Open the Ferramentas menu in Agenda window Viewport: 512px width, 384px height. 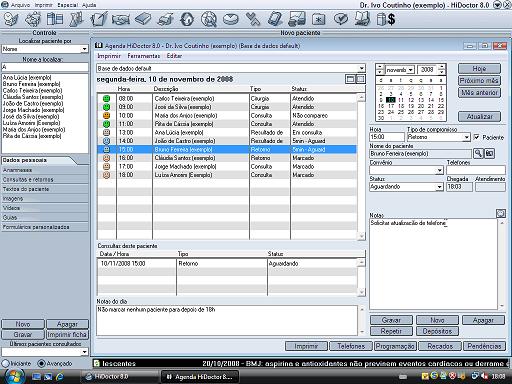[144, 56]
